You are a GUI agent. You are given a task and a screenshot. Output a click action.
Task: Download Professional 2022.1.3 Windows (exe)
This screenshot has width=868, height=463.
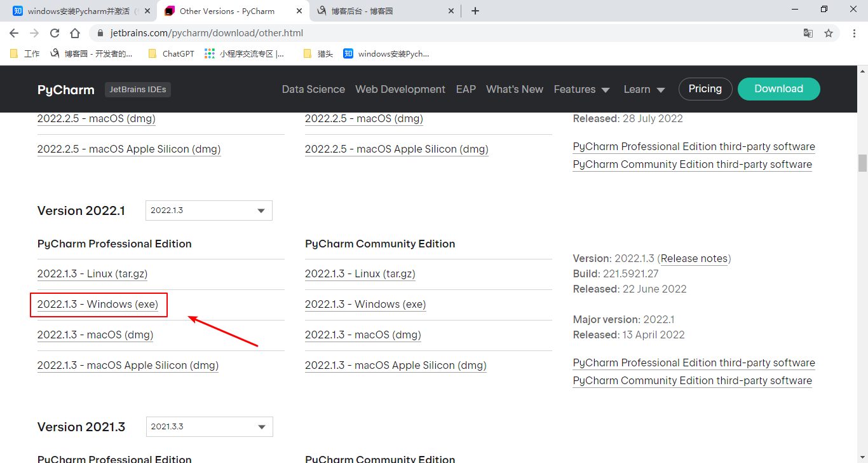[98, 304]
